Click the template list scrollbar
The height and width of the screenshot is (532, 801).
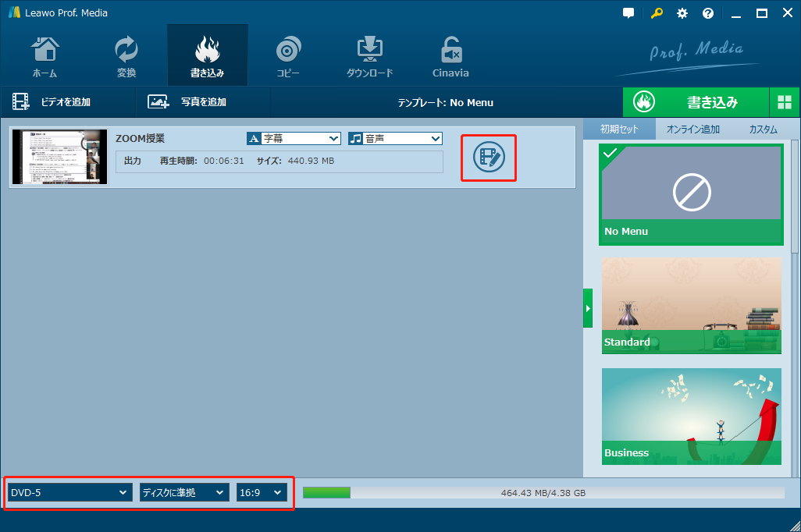[794, 197]
